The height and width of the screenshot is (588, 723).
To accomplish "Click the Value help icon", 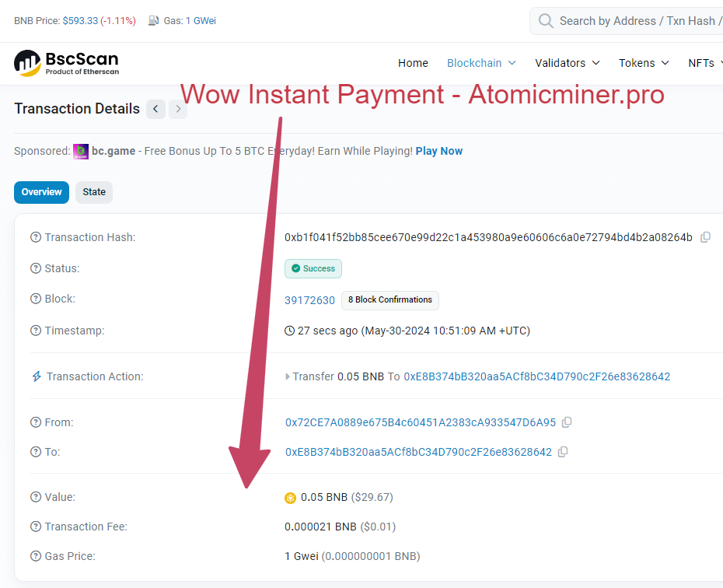I will click(36, 497).
